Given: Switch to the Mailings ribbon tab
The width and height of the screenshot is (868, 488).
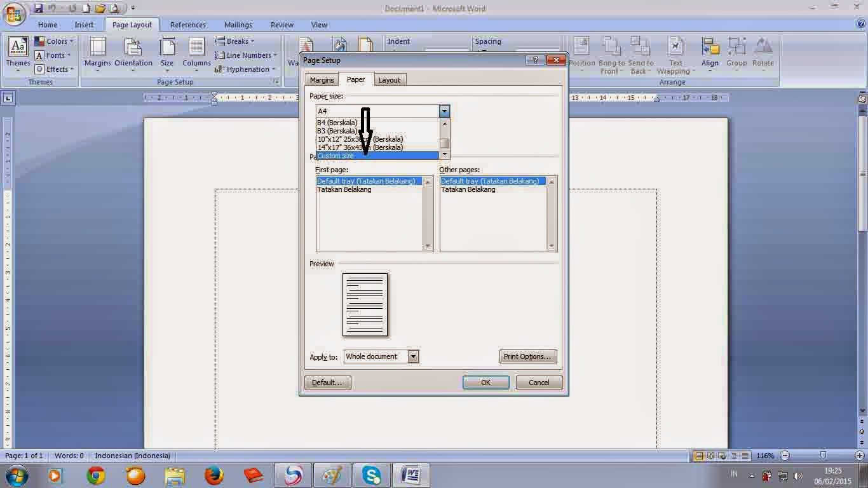Looking at the screenshot, I should click(x=238, y=25).
